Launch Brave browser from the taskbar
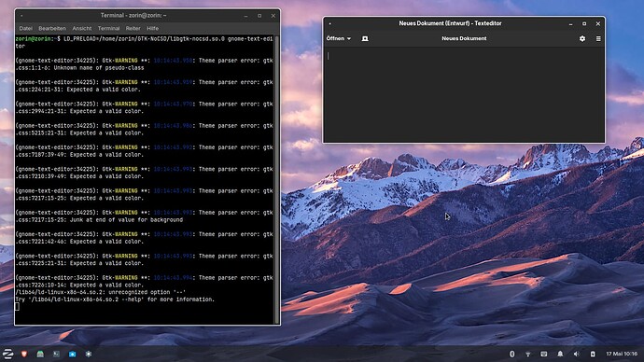644x362 pixels. tap(24, 354)
